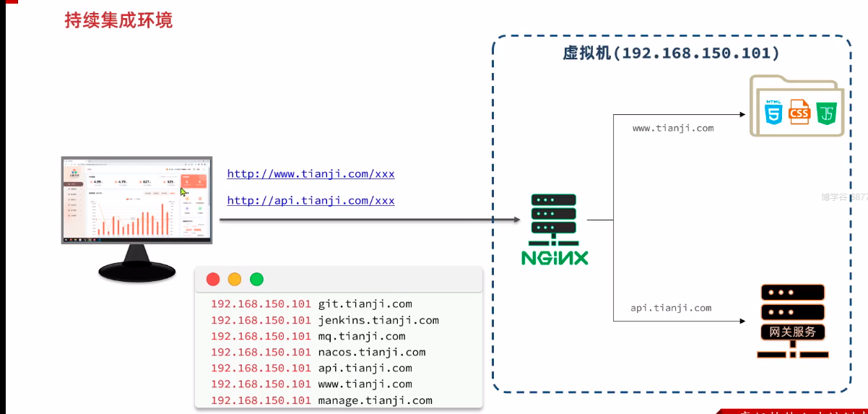Select the git.tianji.com hosts entry
This screenshot has height=414, width=868.
click(x=311, y=304)
